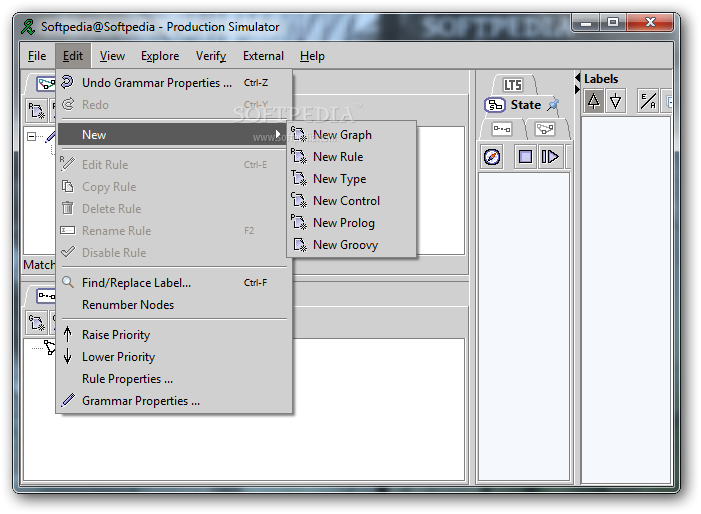The height and width of the screenshot is (514, 701).
Task: Maximize the Production Simulator window
Action: click(613, 22)
